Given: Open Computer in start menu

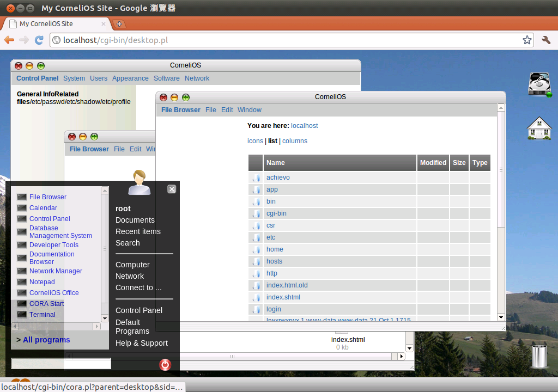Looking at the screenshot, I should (132, 265).
